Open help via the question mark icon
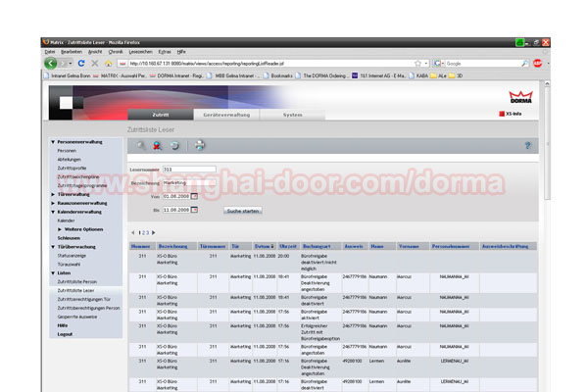This screenshot has width=588, height=392. [527, 145]
